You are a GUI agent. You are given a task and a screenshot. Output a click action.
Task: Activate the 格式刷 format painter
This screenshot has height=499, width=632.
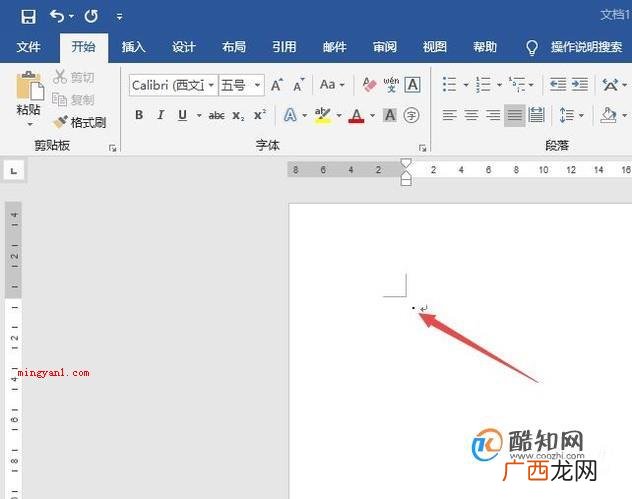[x=80, y=122]
